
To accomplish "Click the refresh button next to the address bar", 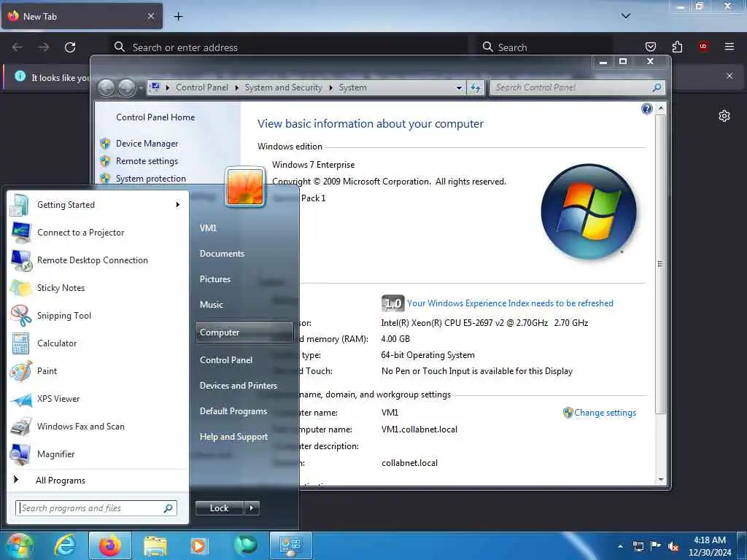I will coord(476,87).
